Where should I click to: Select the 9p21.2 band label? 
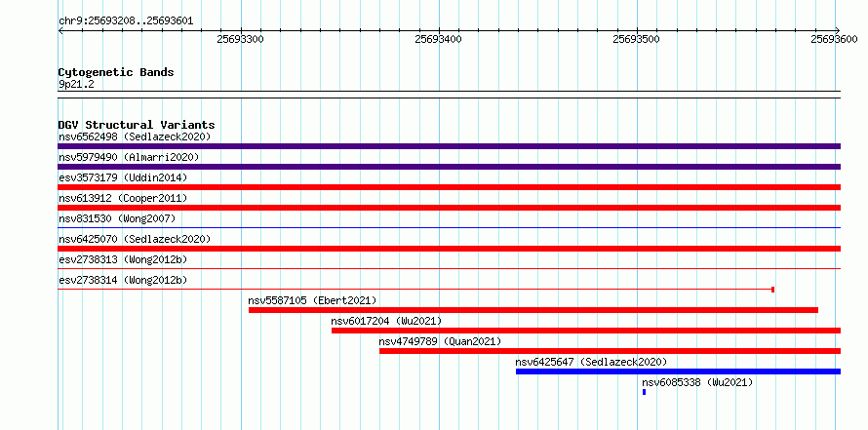[x=76, y=84]
